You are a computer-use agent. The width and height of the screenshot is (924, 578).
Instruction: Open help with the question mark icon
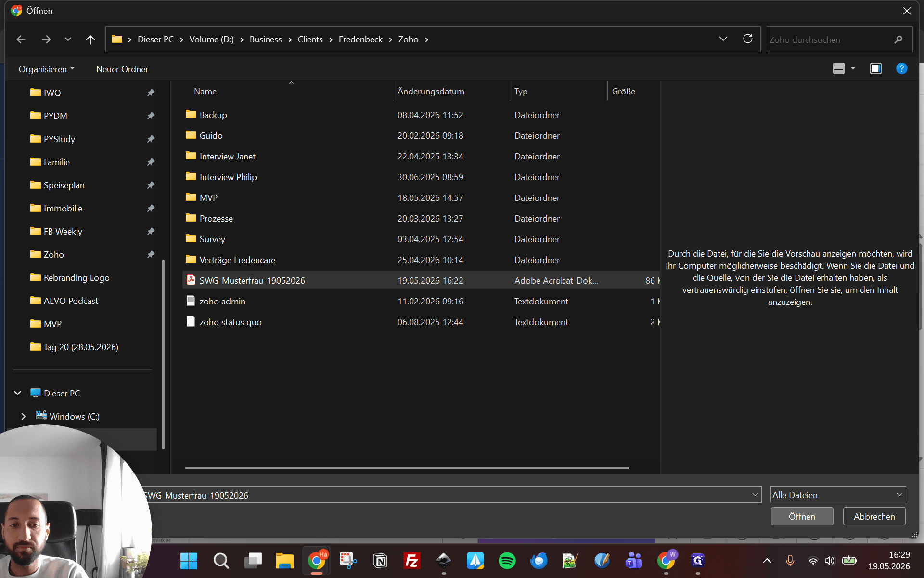coord(901,68)
